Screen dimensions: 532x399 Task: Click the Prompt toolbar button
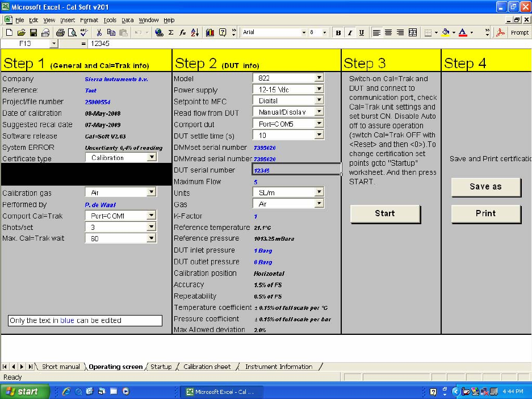[520, 32]
